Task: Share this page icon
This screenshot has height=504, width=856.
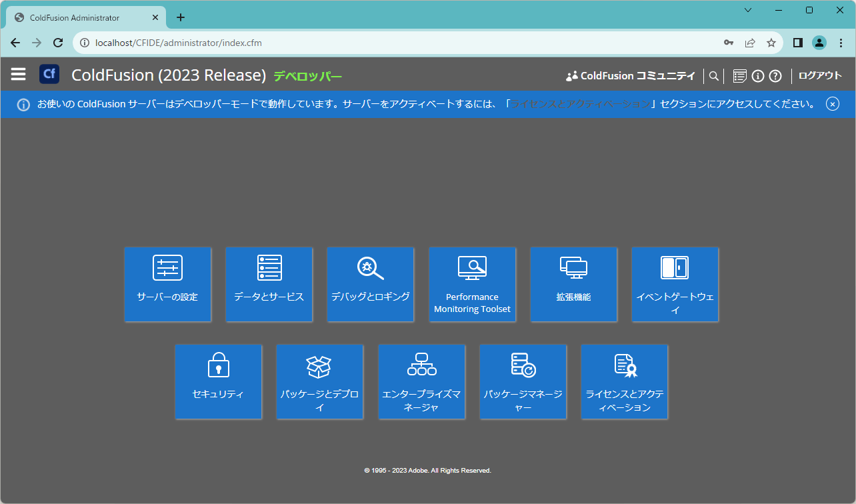Action: pyautogui.click(x=750, y=43)
